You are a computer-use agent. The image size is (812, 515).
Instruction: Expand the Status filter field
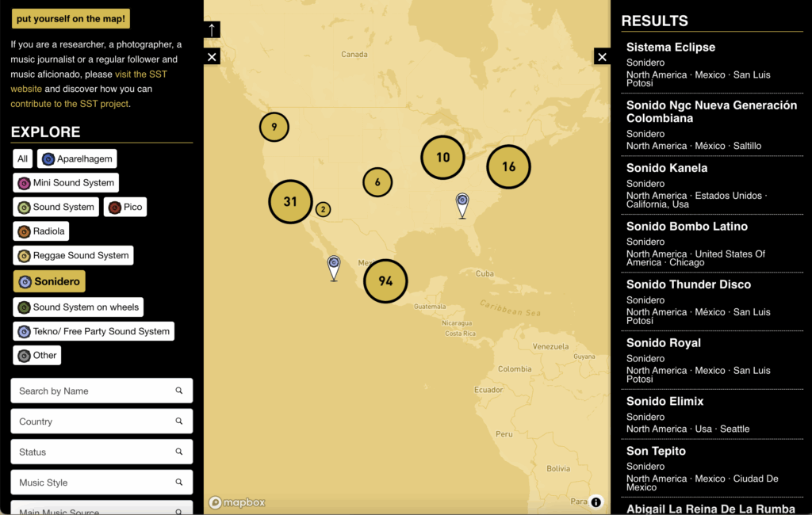point(101,452)
